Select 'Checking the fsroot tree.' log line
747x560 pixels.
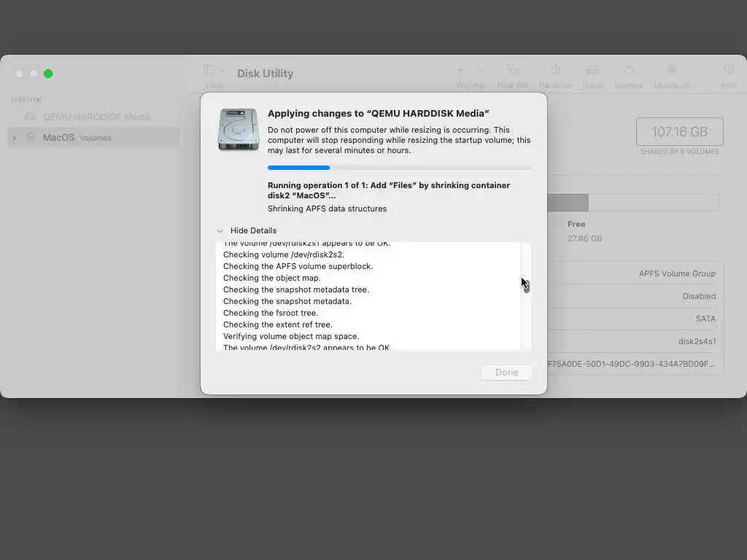pos(270,313)
